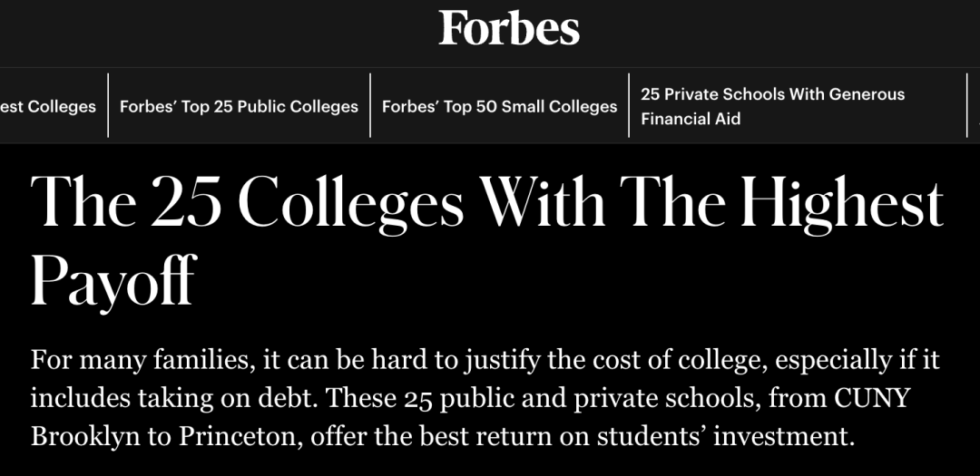Screen dimensions: 980x476
Task: Click 'Brooklyn' in the intro paragraph
Action: [85, 438]
